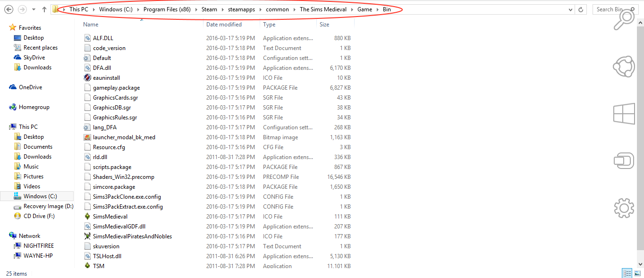Click the OneDrive cloud icon
Viewport: 644px width, 278px height.
coord(13,87)
